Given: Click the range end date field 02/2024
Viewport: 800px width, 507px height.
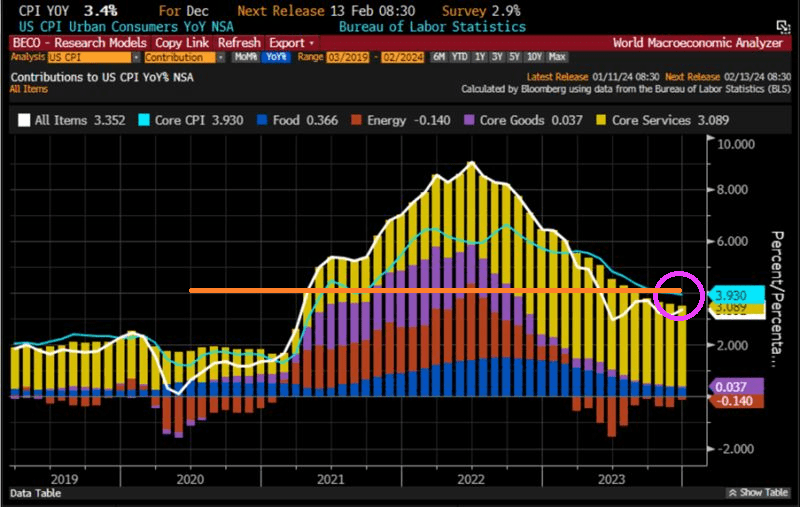Looking at the screenshot, I should (x=402, y=58).
